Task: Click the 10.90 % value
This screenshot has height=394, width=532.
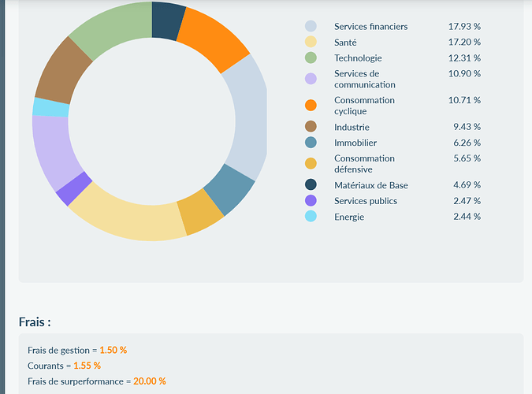Action: pyautogui.click(x=464, y=73)
